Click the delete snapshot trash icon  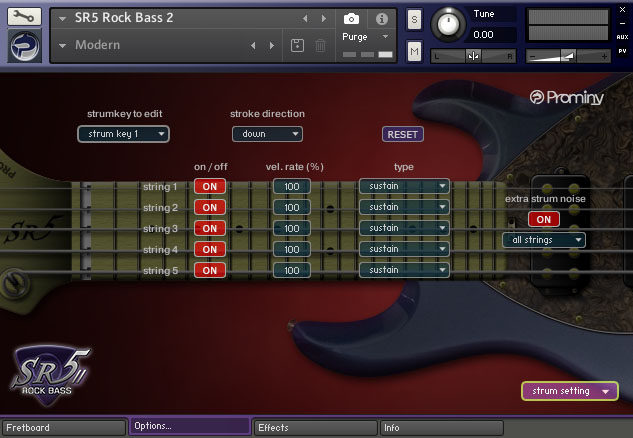pyautogui.click(x=320, y=45)
